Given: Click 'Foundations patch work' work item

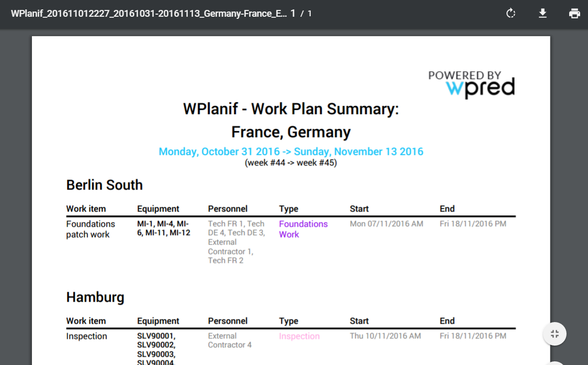Looking at the screenshot, I should click(x=90, y=229).
